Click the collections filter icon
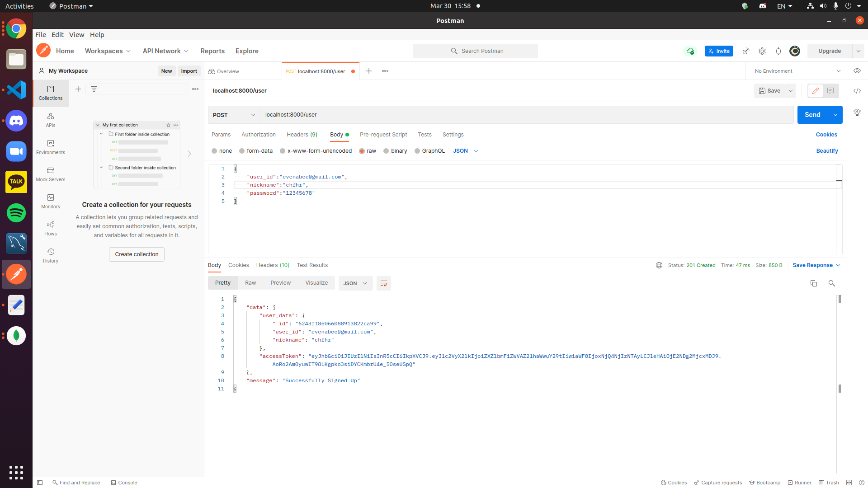Screen dimensions: 868x488 pyautogui.click(x=94, y=89)
